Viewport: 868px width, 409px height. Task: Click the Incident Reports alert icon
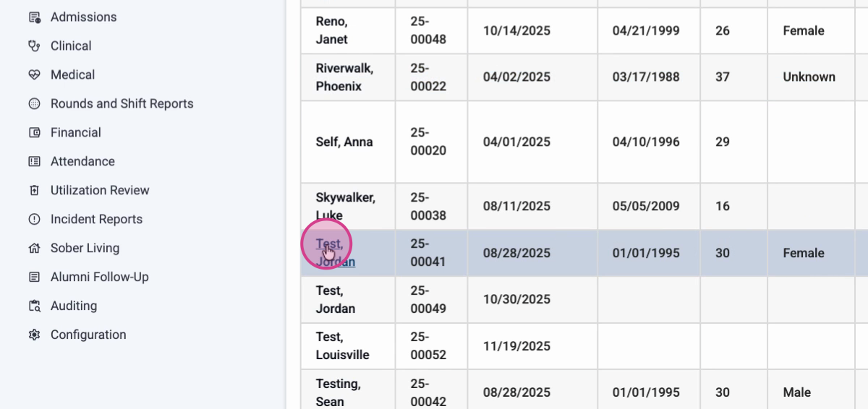pos(34,220)
